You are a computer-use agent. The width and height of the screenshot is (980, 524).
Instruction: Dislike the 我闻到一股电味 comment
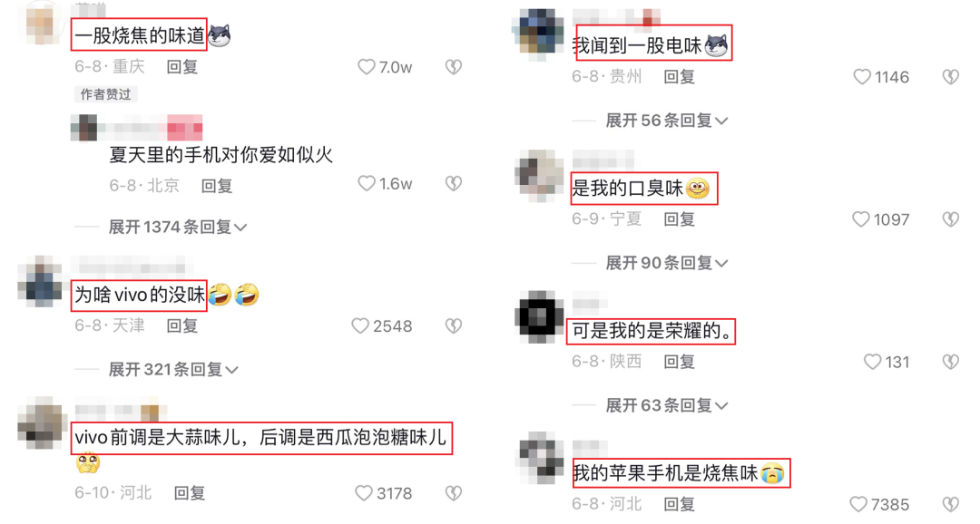coord(951,77)
